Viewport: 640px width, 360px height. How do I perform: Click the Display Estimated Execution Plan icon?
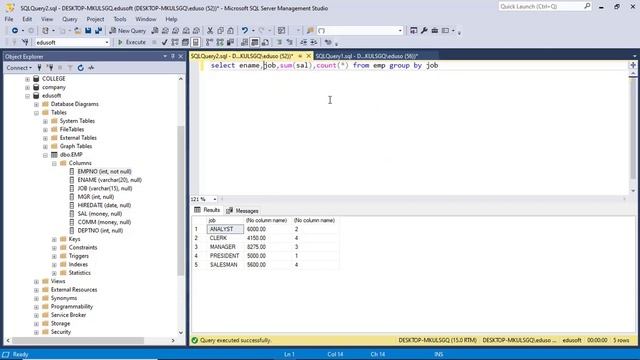tap(175, 42)
